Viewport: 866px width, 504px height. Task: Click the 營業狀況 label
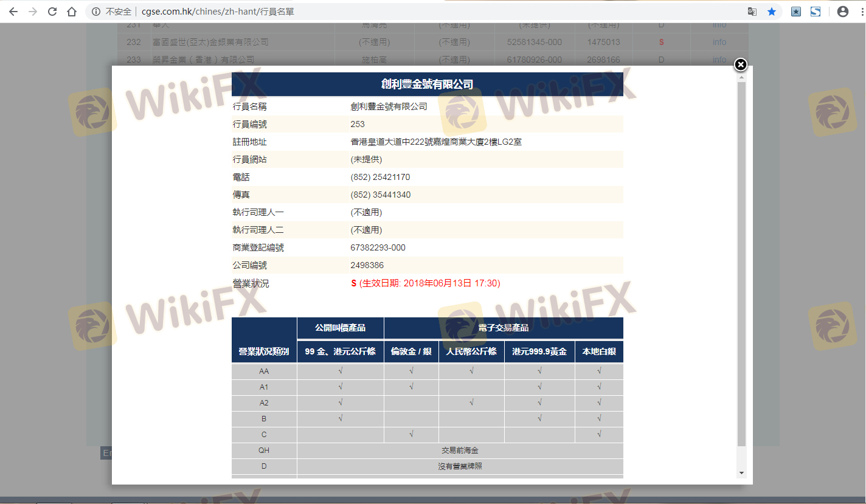[251, 283]
